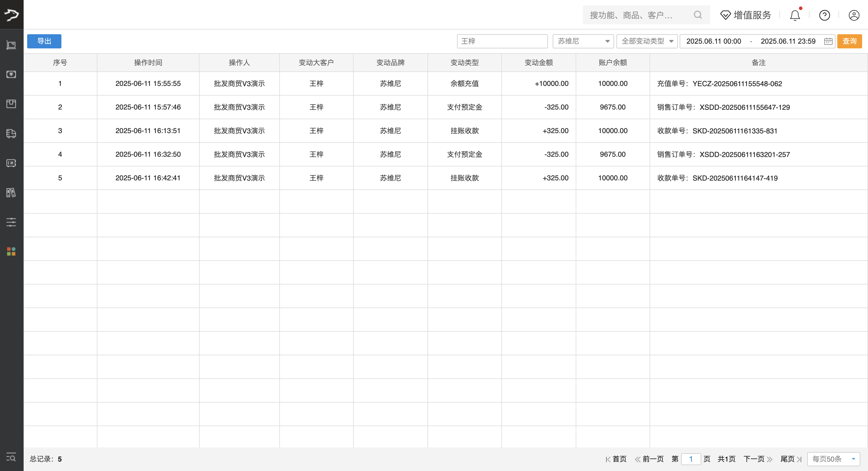Click the 总记录 total count label

point(46,459)
